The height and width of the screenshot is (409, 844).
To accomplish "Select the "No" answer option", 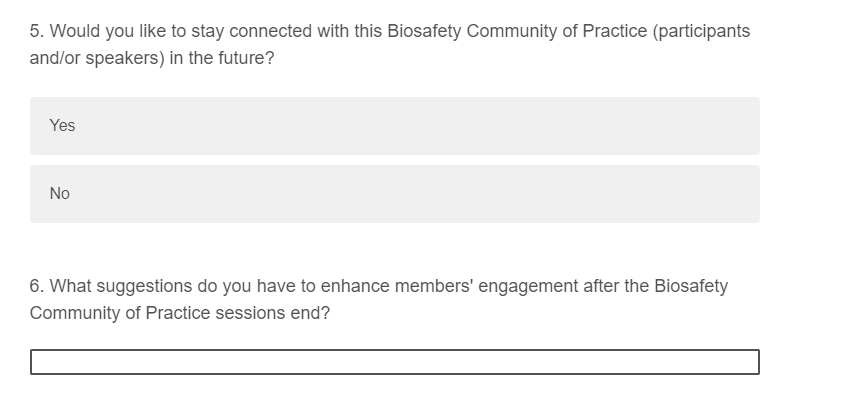I will [x=394, y=194].
